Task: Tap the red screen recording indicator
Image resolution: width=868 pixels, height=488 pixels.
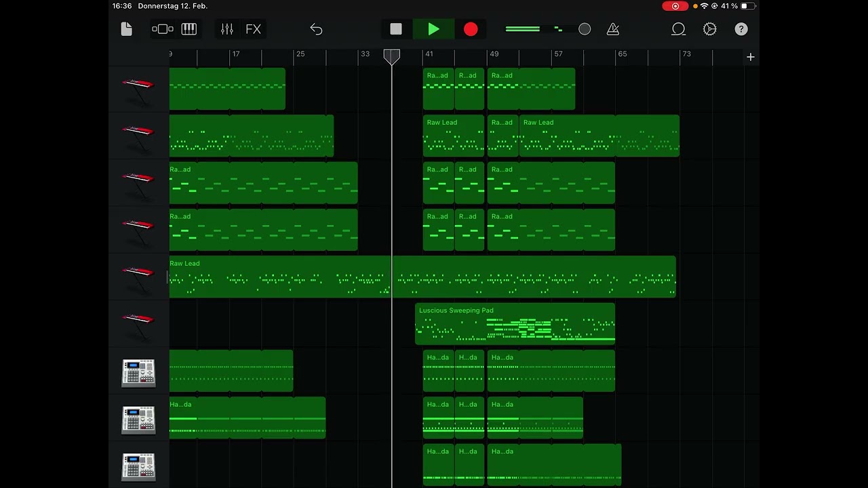Action: (675, 6)
